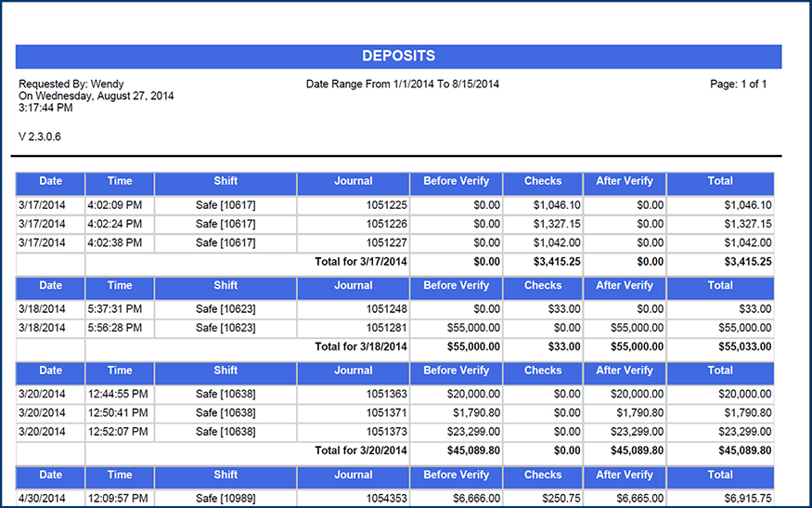Screen dimensions: 812x508
Task: Click the 'Total for 3/18/2014' label
Action: pos(361,346)
